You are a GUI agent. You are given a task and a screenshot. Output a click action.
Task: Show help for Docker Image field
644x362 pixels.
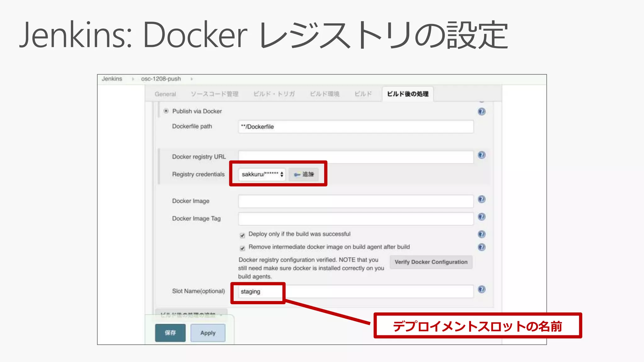(481, 199)
